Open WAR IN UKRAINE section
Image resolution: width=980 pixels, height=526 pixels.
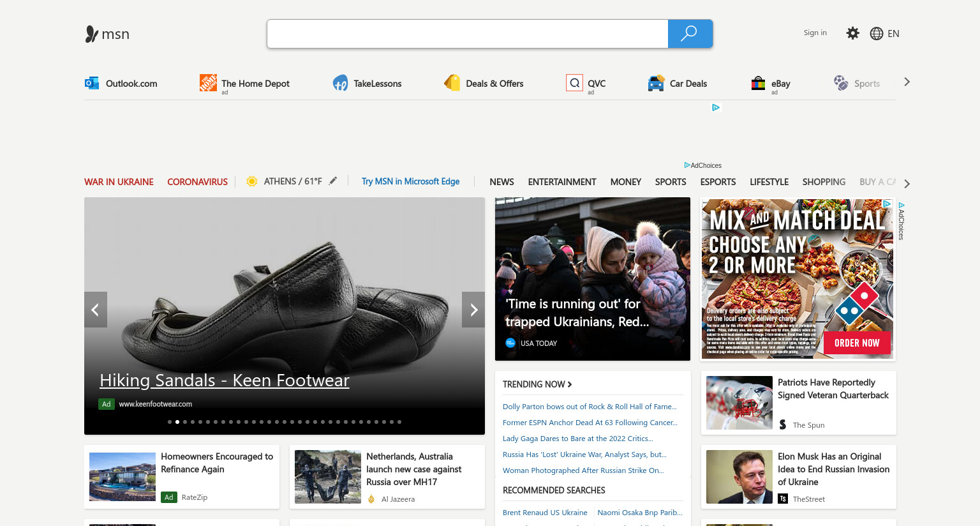119,182
